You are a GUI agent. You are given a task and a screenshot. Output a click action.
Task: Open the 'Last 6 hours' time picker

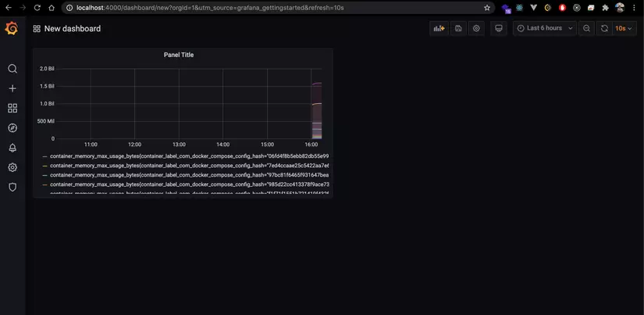[x=545, y=28]
